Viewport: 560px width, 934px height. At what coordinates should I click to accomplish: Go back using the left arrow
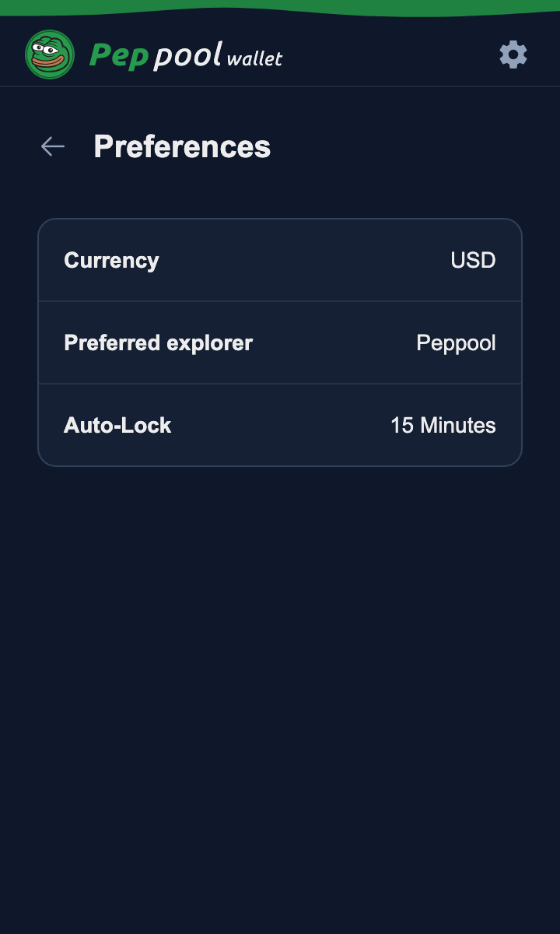[53, 146]
